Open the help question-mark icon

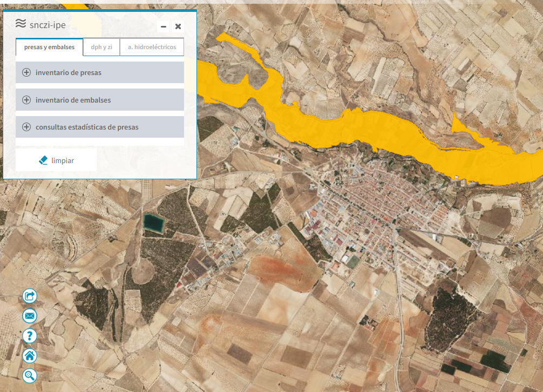pos(29,335)
